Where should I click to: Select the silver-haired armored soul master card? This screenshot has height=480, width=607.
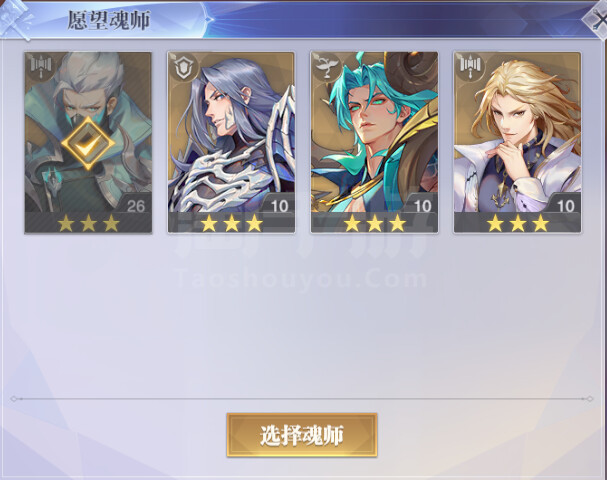231,142
